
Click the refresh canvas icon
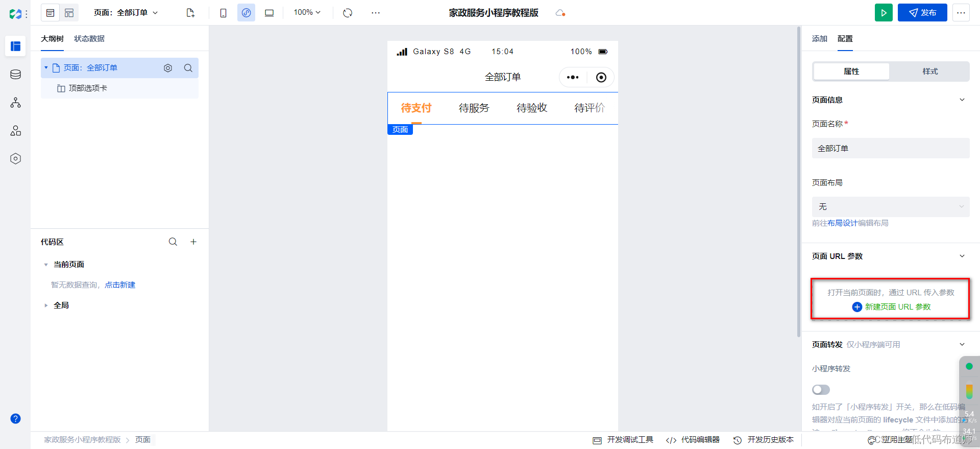click(348, 13)
